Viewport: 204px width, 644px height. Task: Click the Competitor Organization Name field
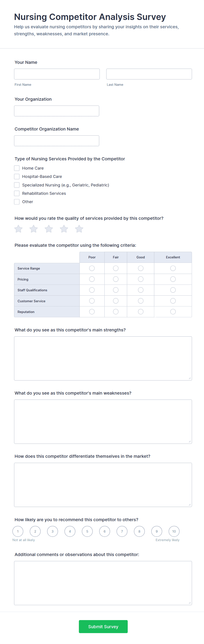tap(57, 141)
